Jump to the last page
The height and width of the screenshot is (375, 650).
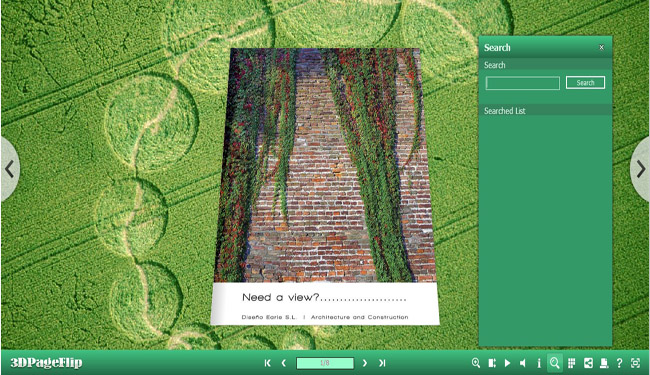coord(382,363)
